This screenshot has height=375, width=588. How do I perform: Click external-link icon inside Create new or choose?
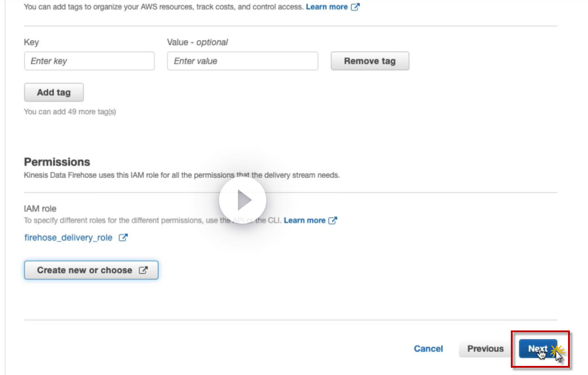tap(143, 270)
